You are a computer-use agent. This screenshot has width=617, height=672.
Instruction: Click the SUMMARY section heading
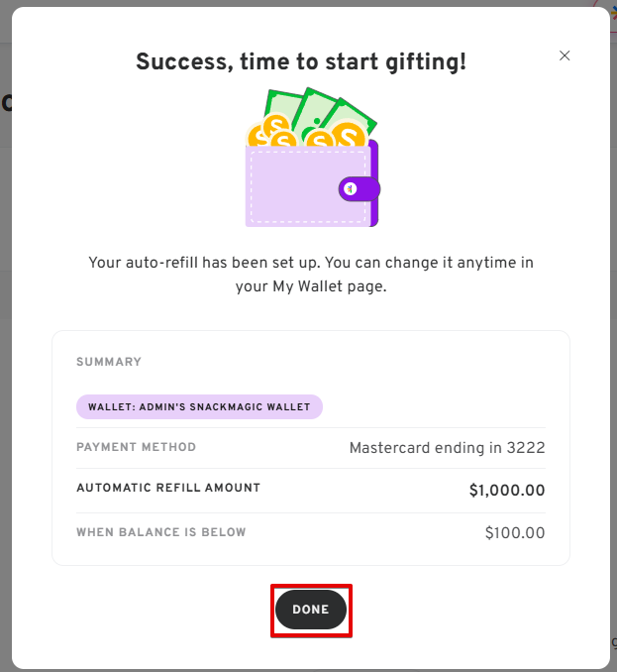pos(109,362)
